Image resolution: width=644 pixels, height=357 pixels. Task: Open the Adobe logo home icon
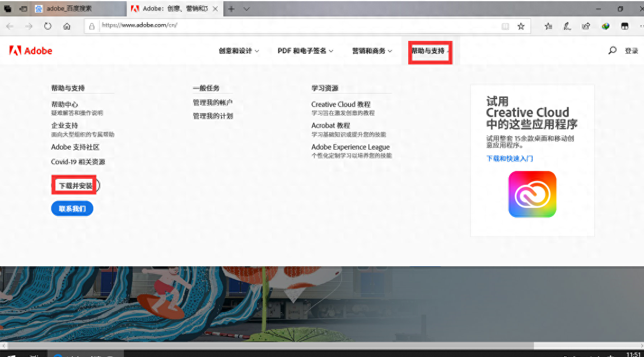click(x=17, y=50)
